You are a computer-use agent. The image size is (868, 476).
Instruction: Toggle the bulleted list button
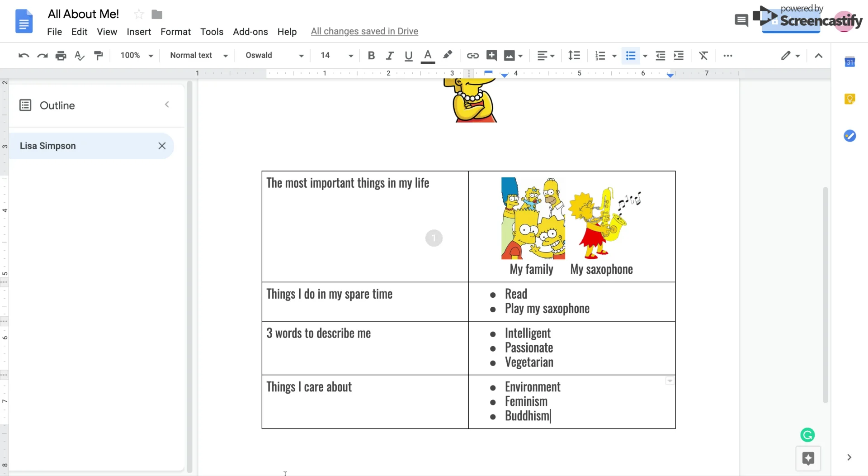[630, 55]
